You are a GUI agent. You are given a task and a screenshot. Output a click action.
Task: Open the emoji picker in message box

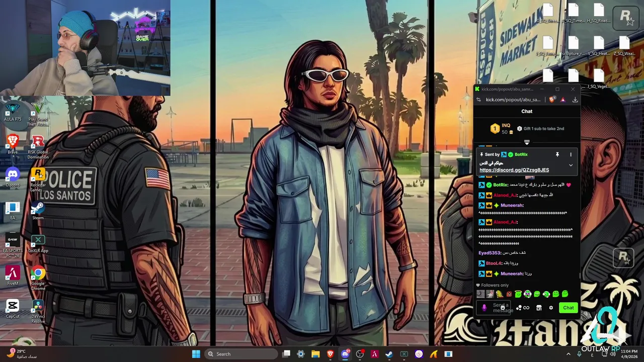(x=503, y=308)
